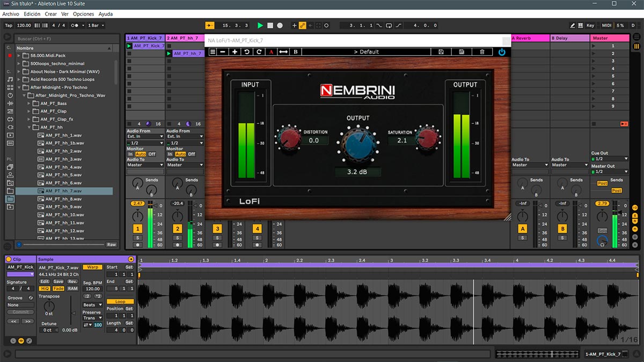Click the MIDI Arrangement Overdub plus button
The height and width of the screenshot is (362, 644).
pyautogui.click(x=294, y=25)
